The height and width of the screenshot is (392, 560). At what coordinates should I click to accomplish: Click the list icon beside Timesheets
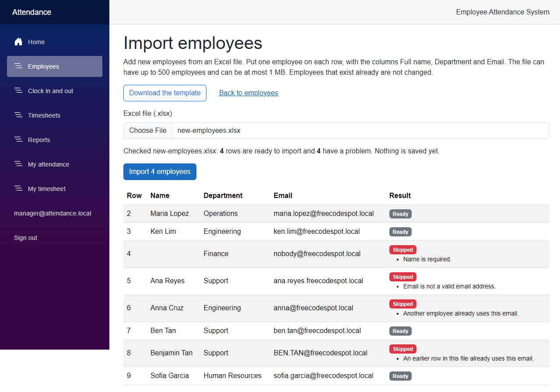[x=18, y=115]
